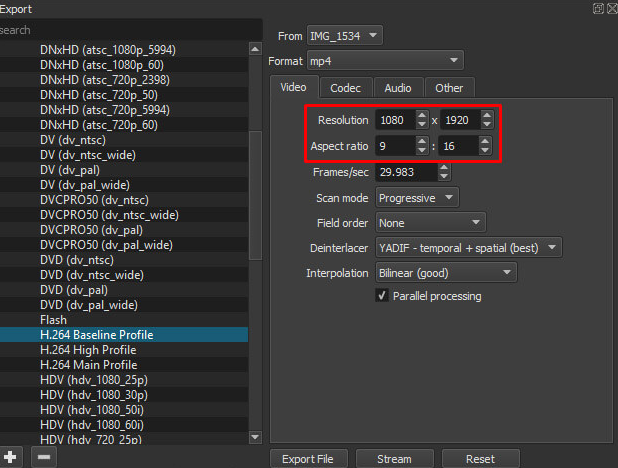Image resolution: width=618 pixels, height=468 pixels.
Task: Click the Reset button
Action: coord(480,459)
